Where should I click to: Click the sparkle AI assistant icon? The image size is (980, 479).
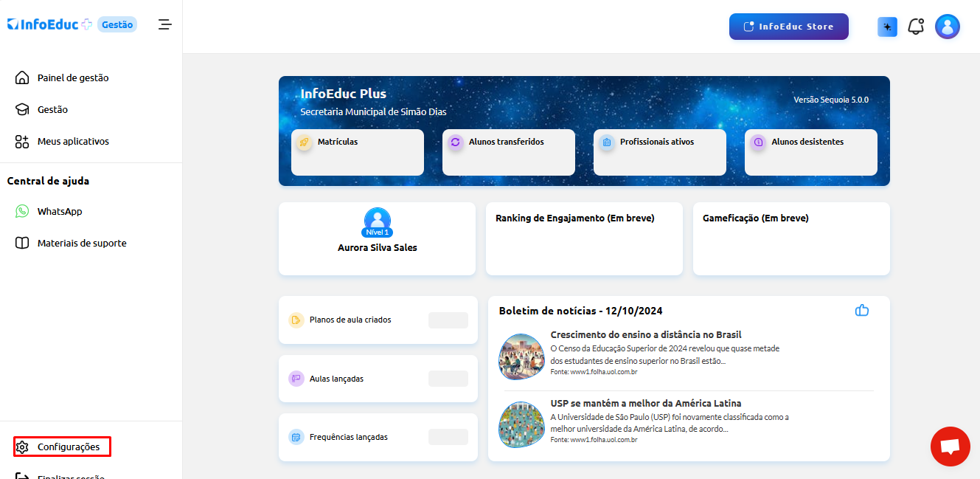pos(887,27)
